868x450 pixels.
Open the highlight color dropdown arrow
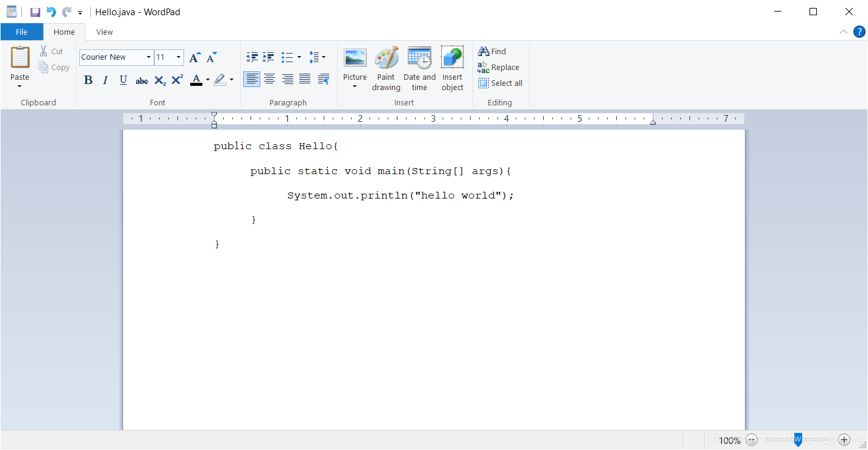click(x=232, y=80)
